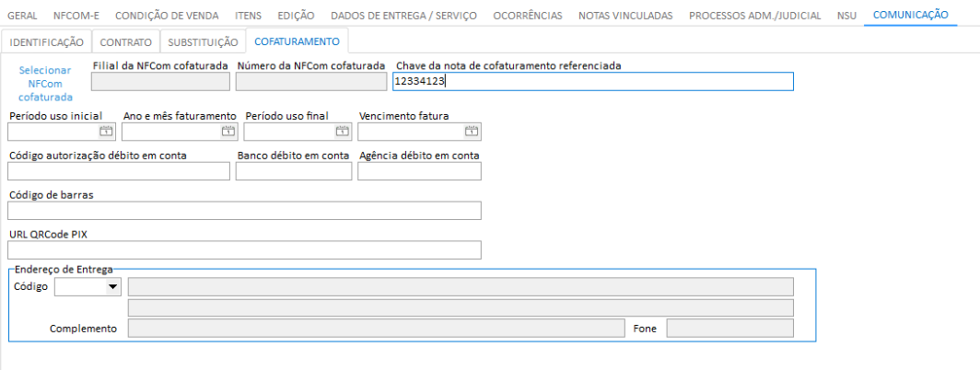Image resolution: width=980 pixels, height=370 pixels.
Task: Switch to the Identificação subtab
Action: (47, 42)
